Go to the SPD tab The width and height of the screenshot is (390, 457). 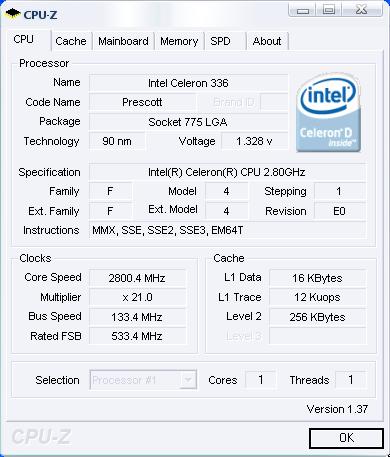225,41
